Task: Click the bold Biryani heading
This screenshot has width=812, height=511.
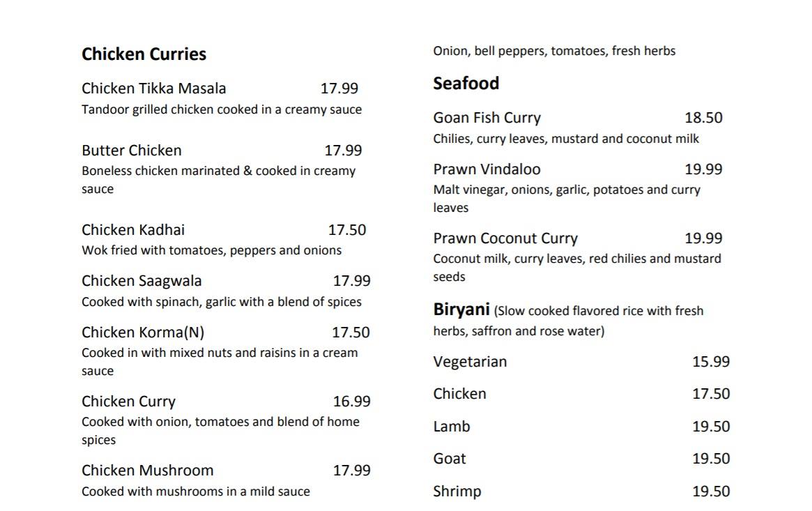Action: coord(461,310)
